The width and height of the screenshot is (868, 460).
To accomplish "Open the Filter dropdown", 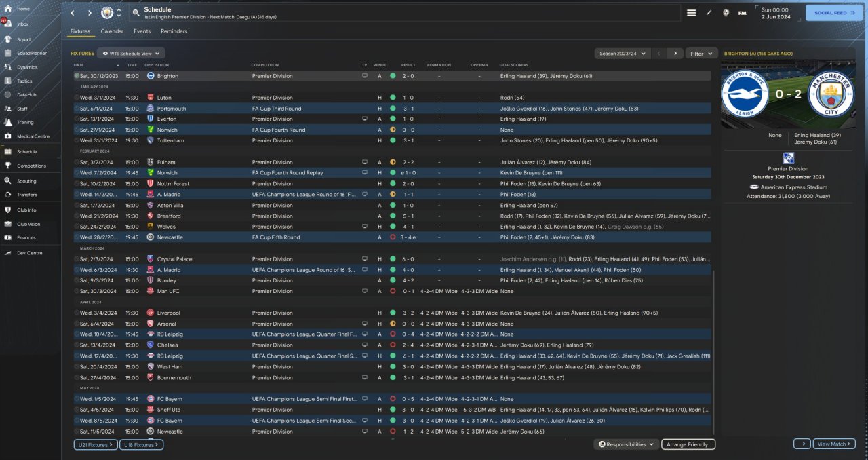I will pos(701,53).
